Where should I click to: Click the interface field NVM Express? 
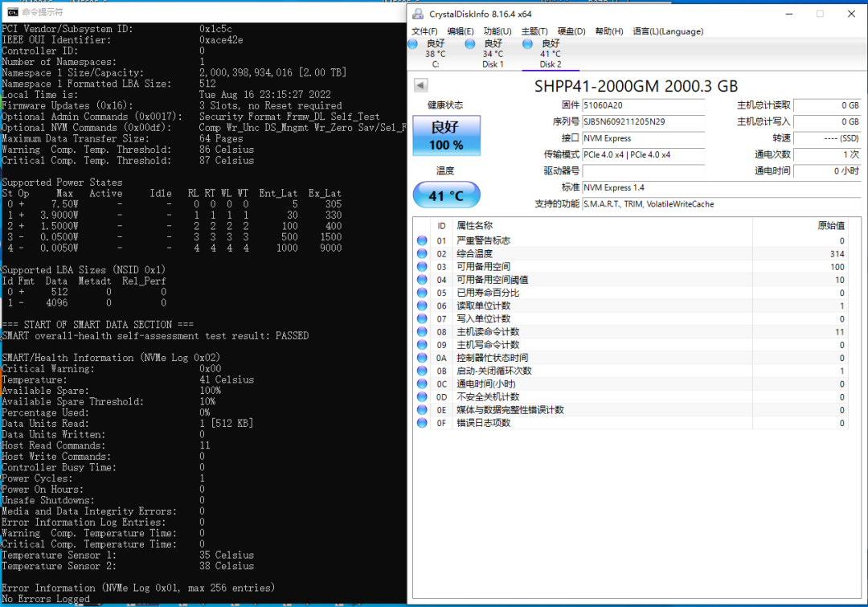tap(644, 138)
